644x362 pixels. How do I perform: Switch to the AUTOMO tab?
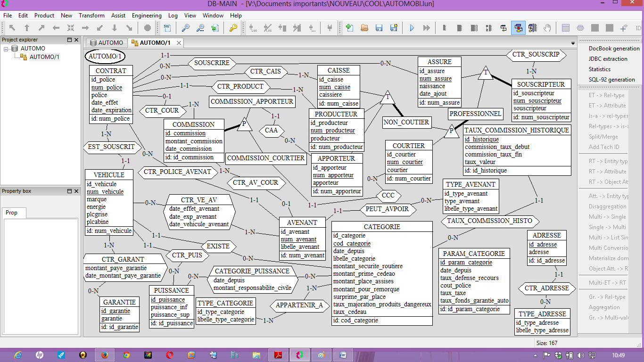click(x=107, y=43)
